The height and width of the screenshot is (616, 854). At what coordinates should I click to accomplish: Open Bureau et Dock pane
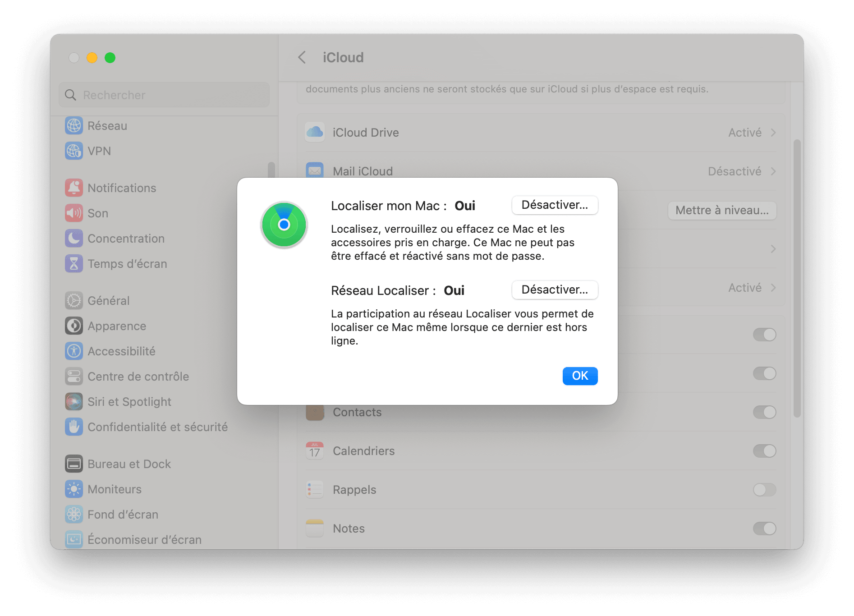129,464
